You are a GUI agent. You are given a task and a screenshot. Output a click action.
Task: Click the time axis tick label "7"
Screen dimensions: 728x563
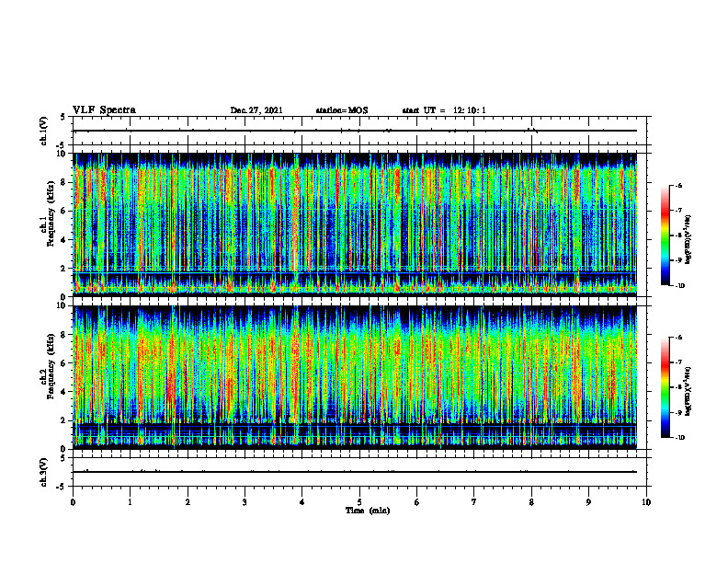pos(474,502)
